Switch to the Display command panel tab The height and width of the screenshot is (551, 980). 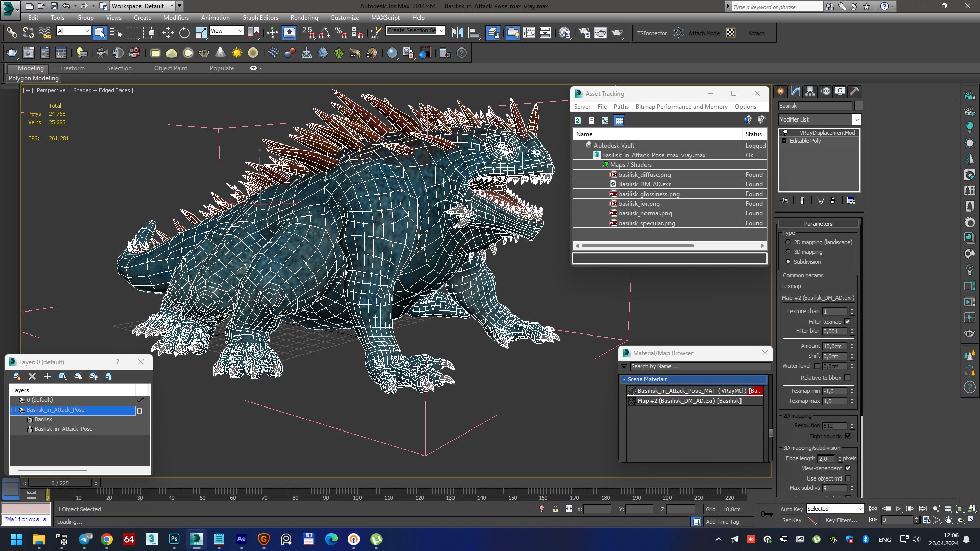tap(840, 91)
